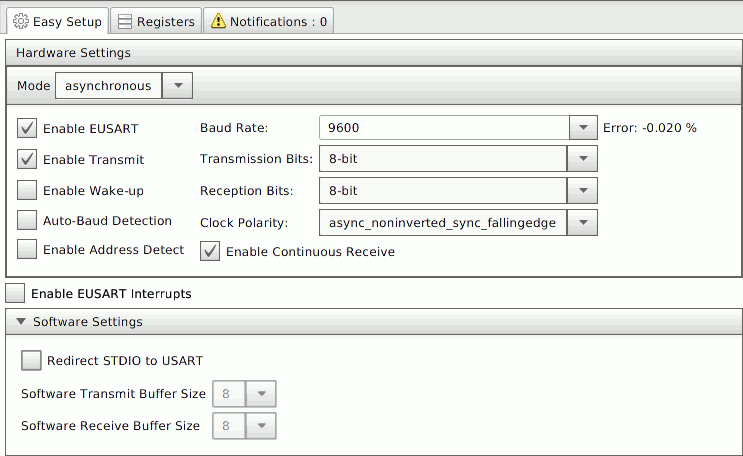Expand the Baud Rate dropdown arrow
Screen dimensions: 743x456
pos(582,128)
